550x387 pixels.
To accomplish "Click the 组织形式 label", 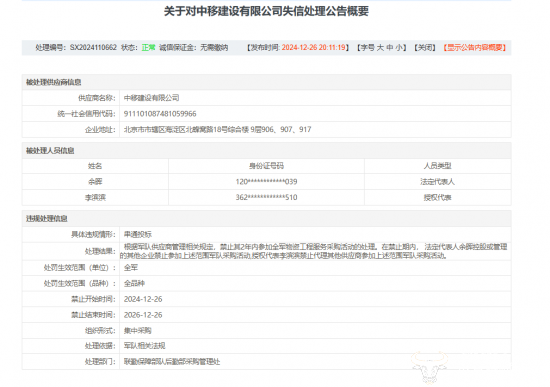I will [100, 331].
